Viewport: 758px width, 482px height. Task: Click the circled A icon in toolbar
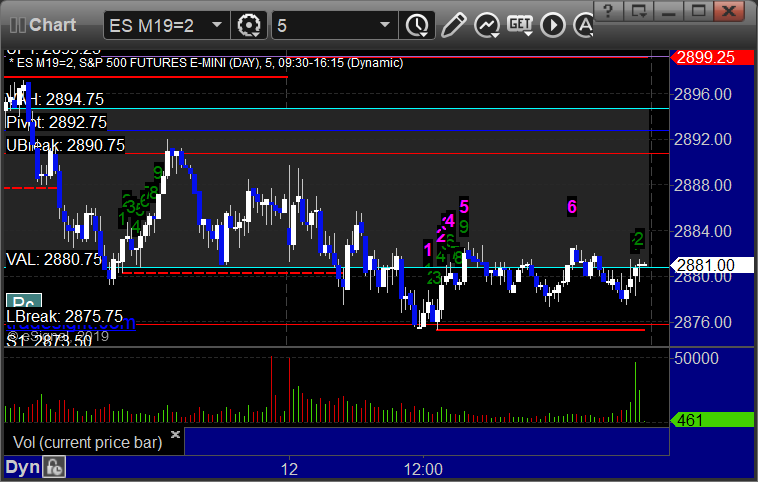pos(584,25)
